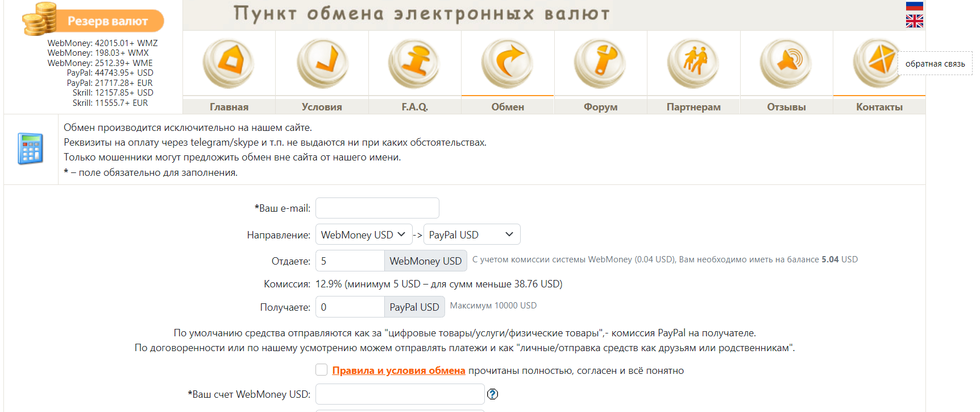Click the help question mark icon
This screenshot has width=980, height=412.
click(492, 394)
